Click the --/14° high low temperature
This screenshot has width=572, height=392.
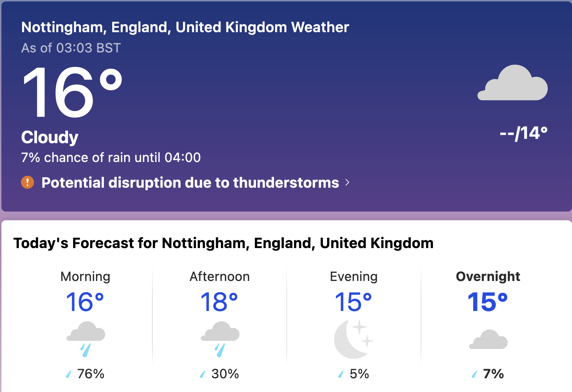[x=523, y=133]
